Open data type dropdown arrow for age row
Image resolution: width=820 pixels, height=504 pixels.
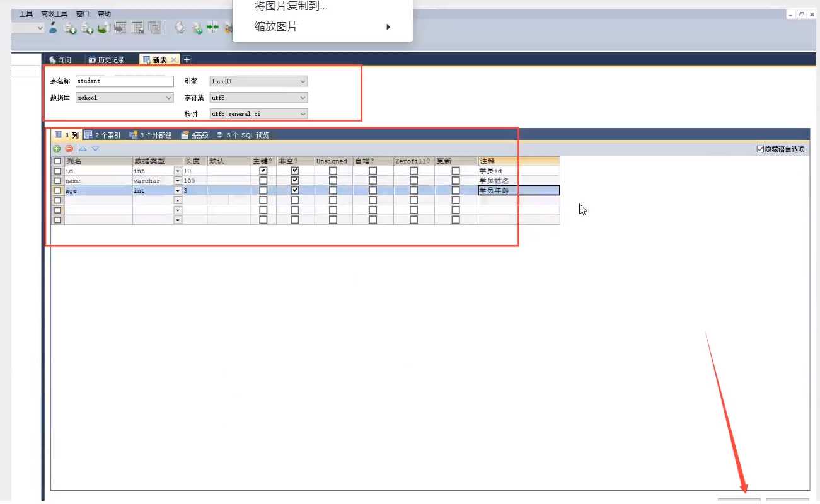pos(178,190)
